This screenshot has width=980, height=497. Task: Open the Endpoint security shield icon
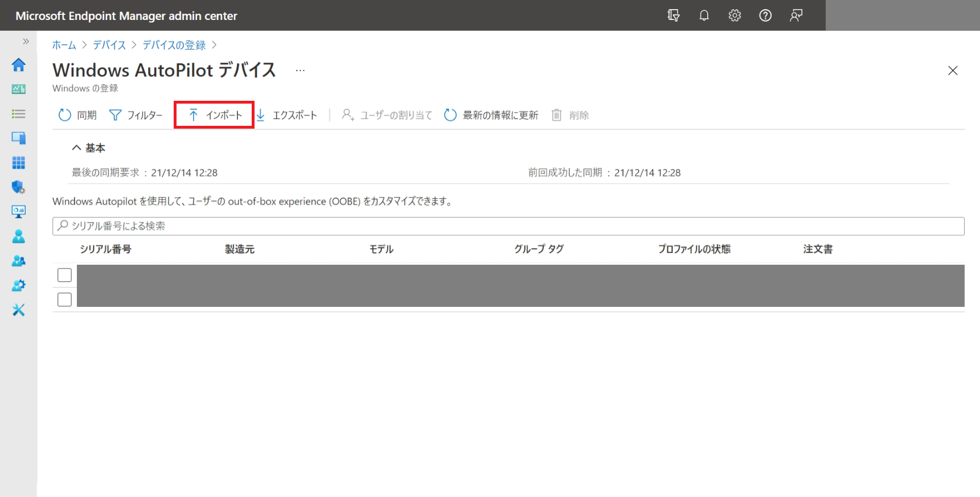[18, 187]
